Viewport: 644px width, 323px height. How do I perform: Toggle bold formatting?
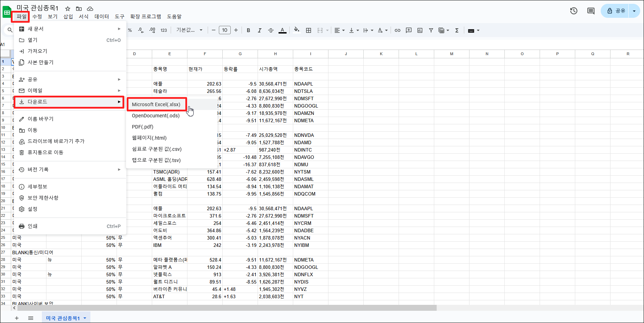(249, 30)
